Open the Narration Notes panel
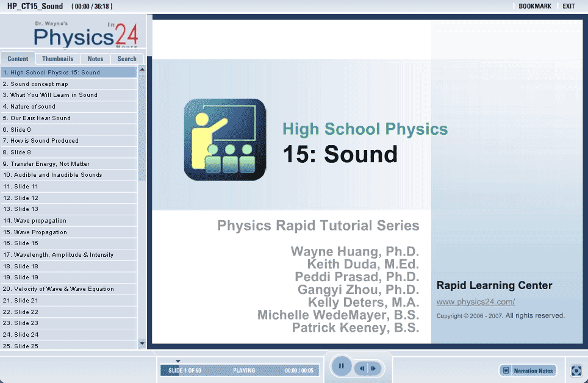 [528, 371]
